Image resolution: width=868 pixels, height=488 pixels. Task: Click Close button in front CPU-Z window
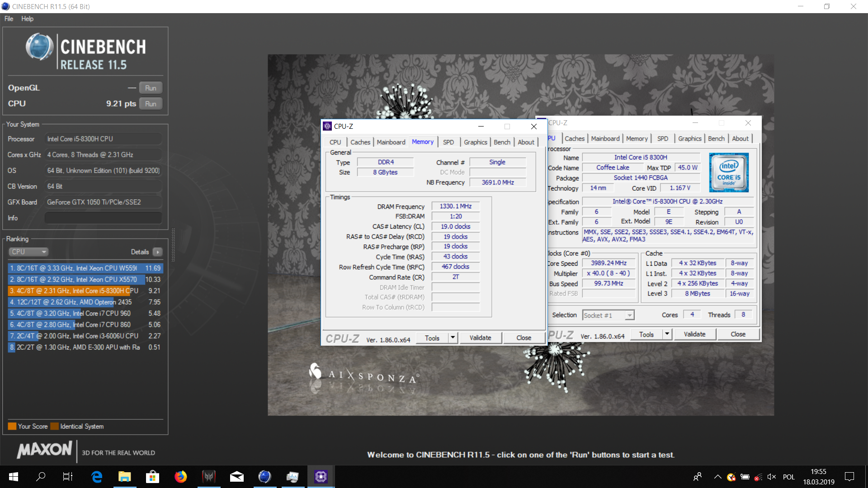pos(524,338)
